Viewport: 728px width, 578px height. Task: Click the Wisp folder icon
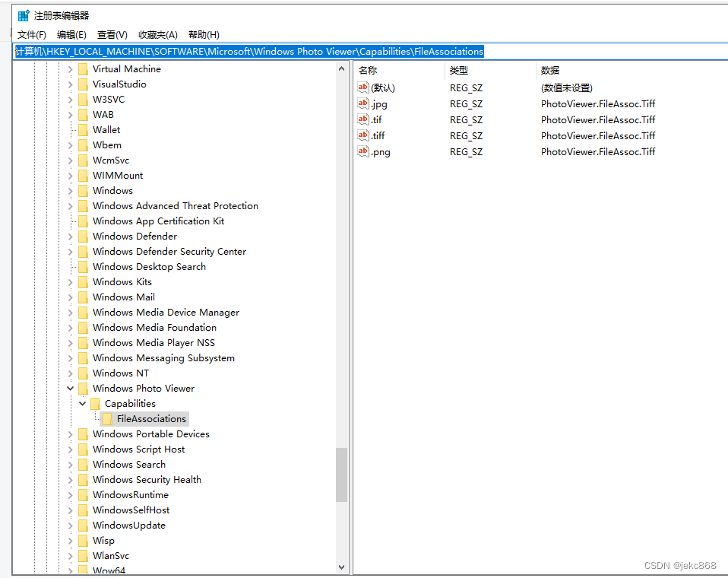click(x=83, y=541)
